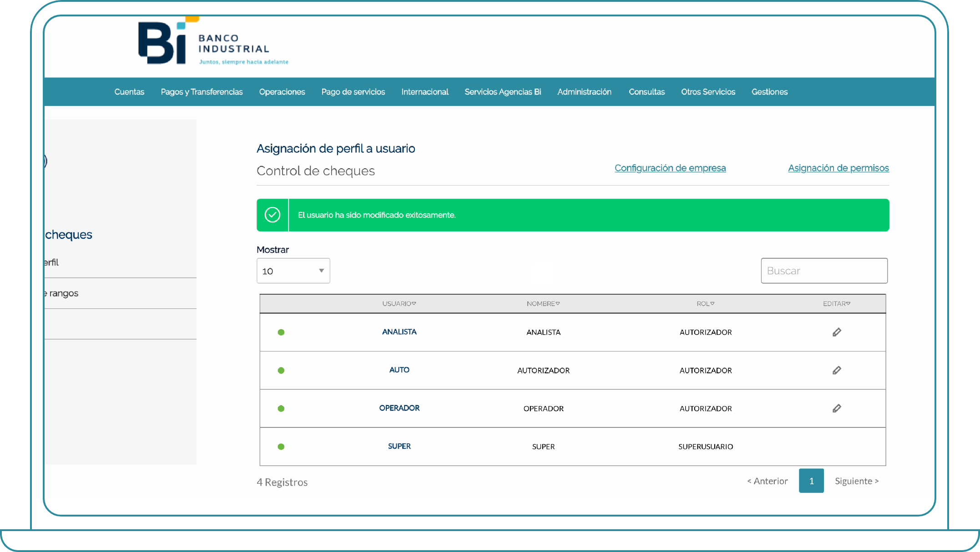Click the '4 Registros' count text
Image resolution: width=980 pixels, height=552 pixels.
coord(282,482)
